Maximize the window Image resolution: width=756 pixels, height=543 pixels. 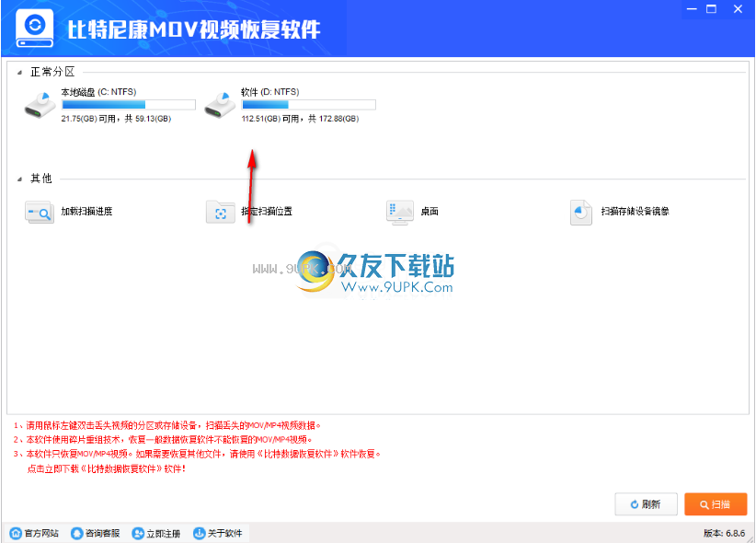(712, 9)
